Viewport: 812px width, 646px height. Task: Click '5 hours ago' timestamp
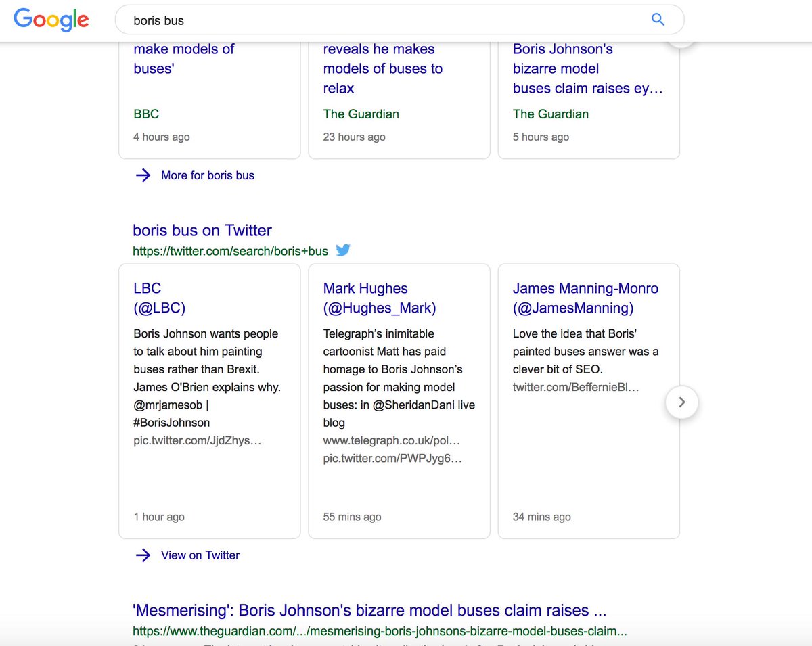pos(541,137)
